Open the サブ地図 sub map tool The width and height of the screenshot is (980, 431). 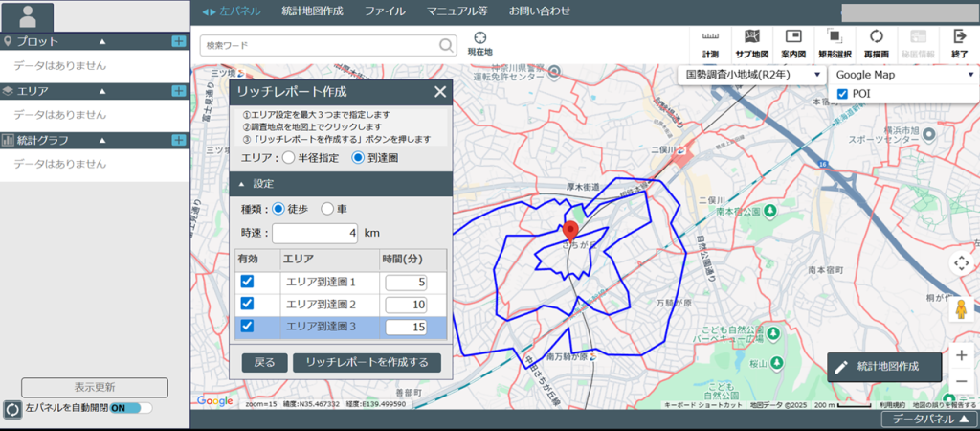752,44
